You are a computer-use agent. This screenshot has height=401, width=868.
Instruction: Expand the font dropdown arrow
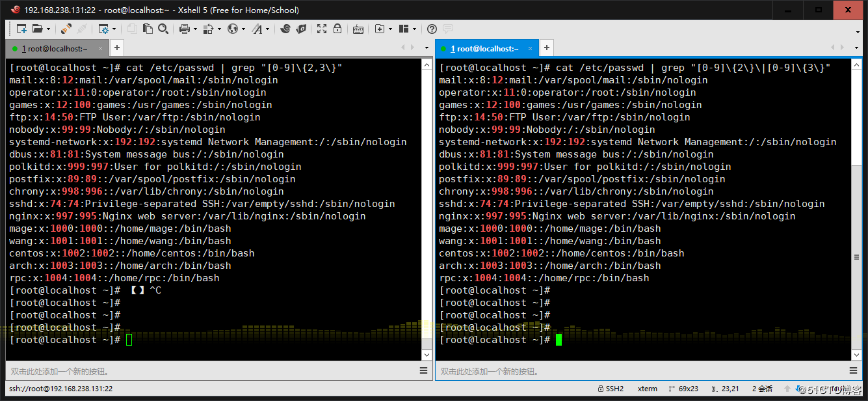(267, 29)
